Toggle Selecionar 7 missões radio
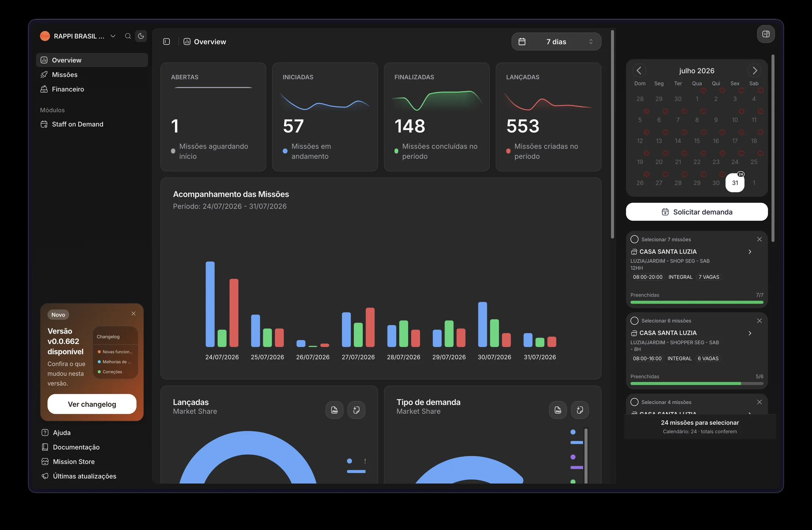 click(634, 239)
